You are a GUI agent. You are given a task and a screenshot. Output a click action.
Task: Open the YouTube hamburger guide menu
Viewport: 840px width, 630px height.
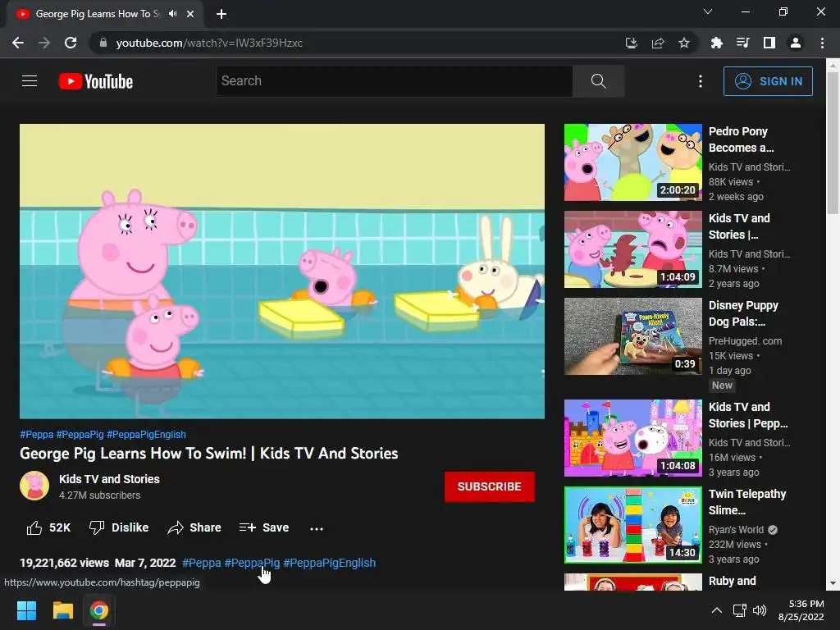pyautogui.click(x=30, y=81)
